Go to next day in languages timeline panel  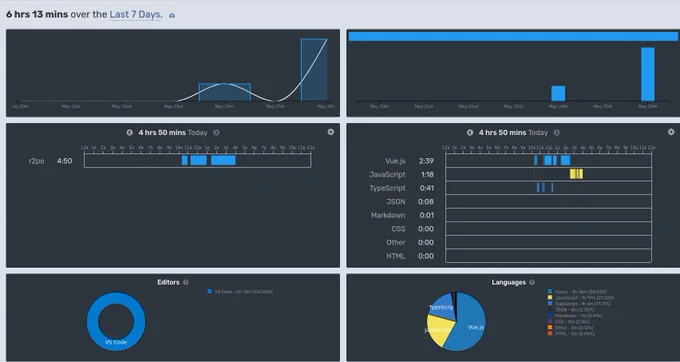pyautogui.click(x=556, y=133)
